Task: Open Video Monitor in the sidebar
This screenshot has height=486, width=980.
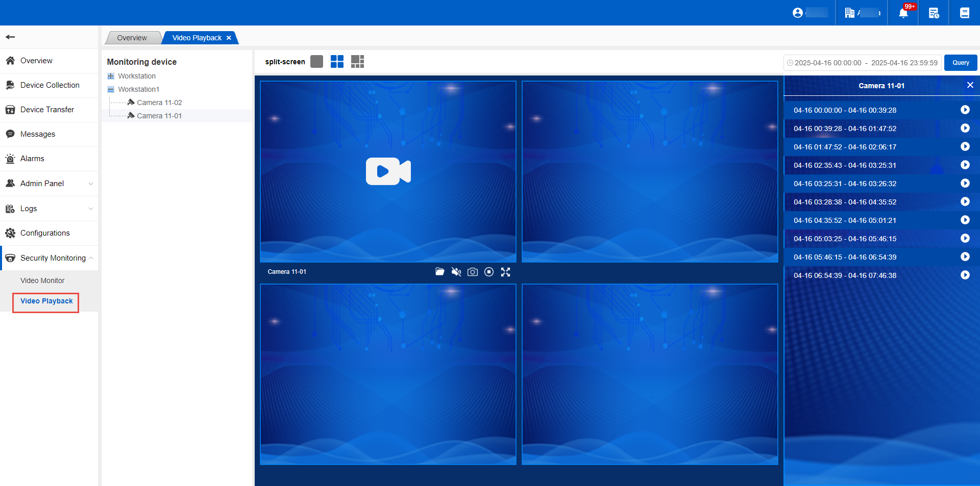Action: [42, 280]
